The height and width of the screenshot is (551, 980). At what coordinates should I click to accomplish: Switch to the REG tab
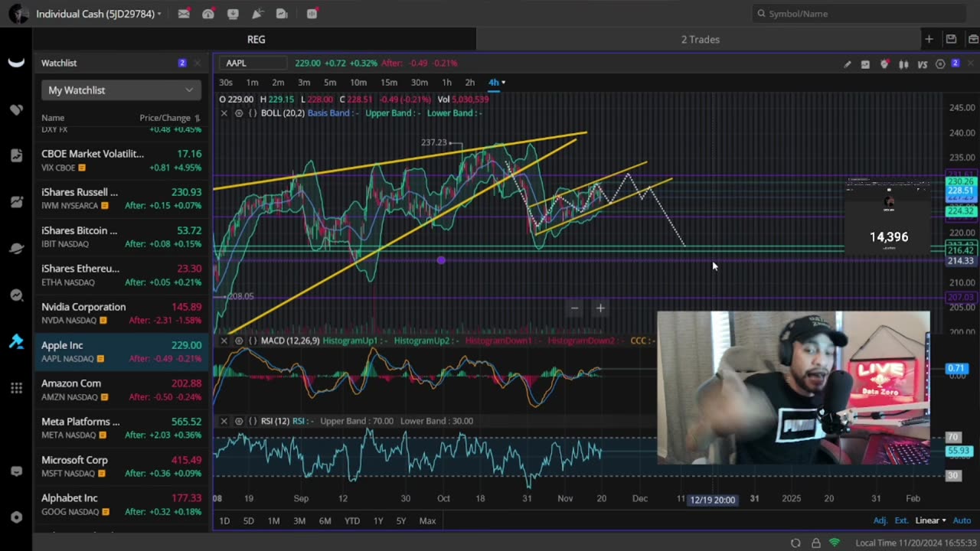click(x=256, y=39)
